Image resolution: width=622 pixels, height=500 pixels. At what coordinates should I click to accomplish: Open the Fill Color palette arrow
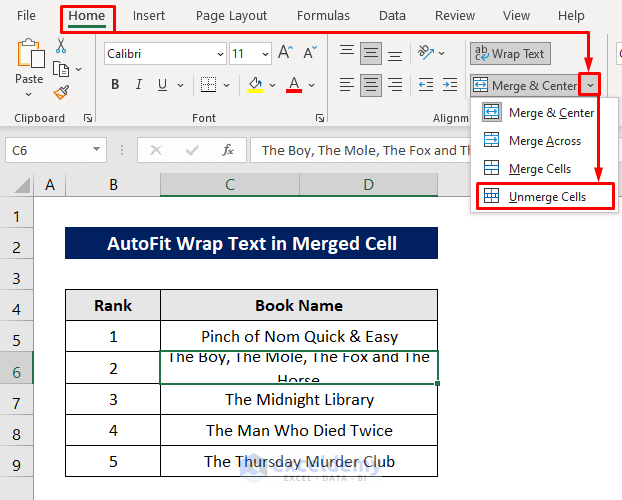click(273, 85)
